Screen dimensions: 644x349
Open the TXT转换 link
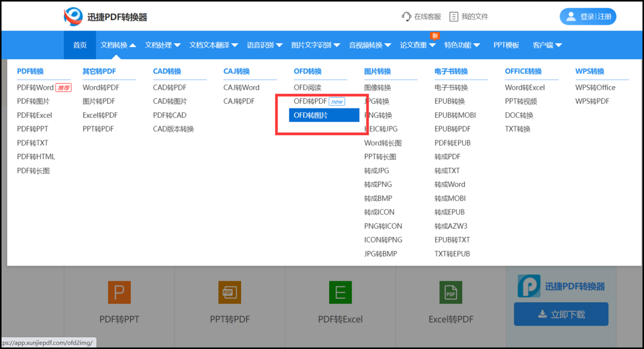[518, 129]
